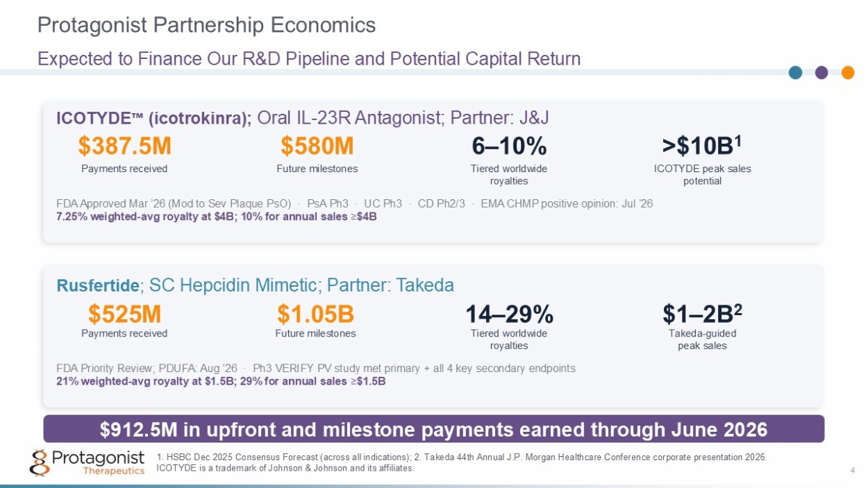Viewport: 868px width, 488px height.
Task: Click the FDA Priority Review PDUFA line
Action: pos(147,368)
